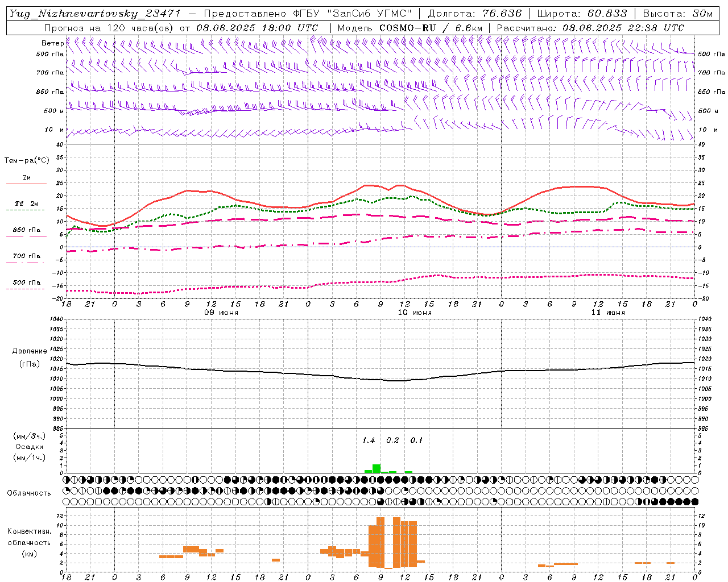Image resolution: width=728 pixels, height=582 pixels.
Task: Click the tallest green precipitation bar
Action: point(377,469)
